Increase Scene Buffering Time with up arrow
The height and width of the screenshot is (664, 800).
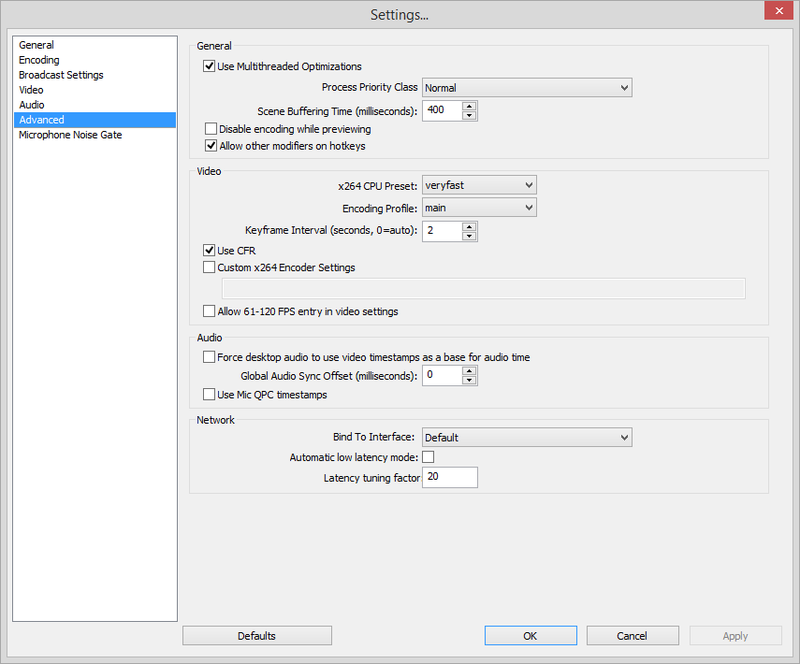469,106
